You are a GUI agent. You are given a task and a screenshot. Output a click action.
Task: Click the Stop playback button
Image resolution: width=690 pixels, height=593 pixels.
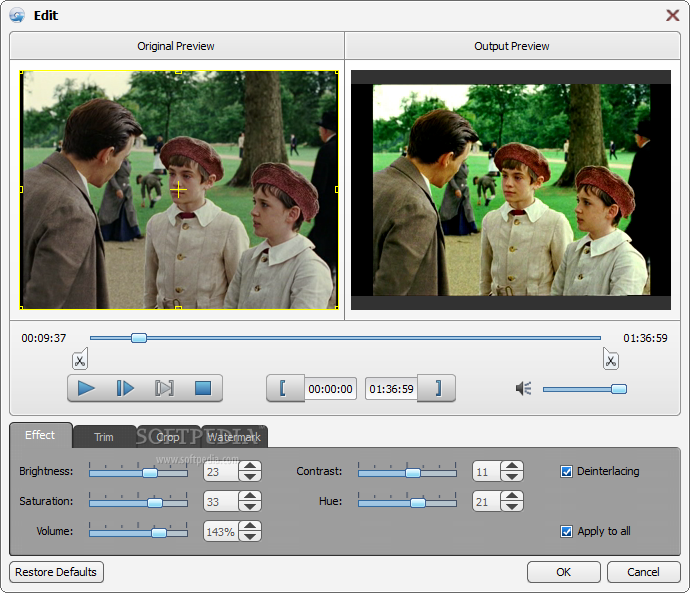pyautogui.click(x=203, y=388)
